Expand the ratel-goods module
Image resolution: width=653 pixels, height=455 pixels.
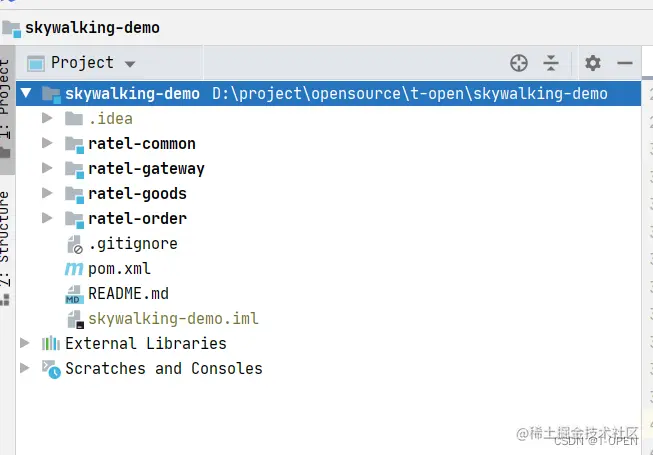(x=47, y=193)
